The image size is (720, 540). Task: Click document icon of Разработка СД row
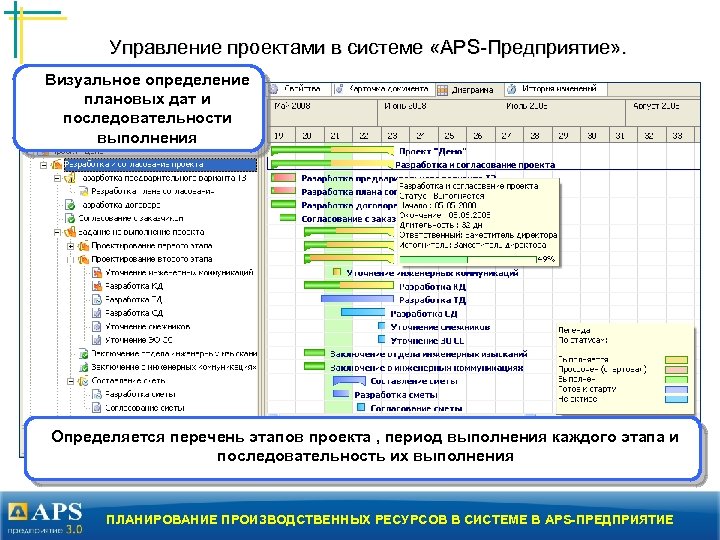(97, 313)
